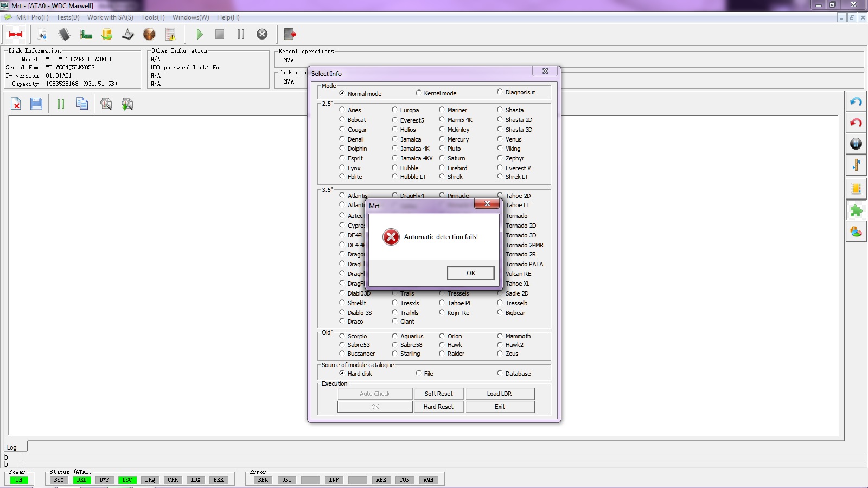868x488 pixels.
Task: Click the pause icon in top toolbar
Action: click(x=241, y=34)
